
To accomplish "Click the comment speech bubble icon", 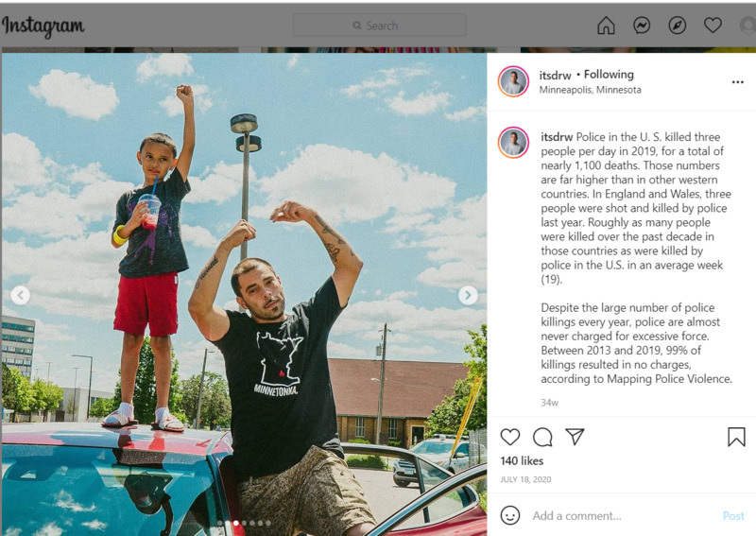I will click(x=542, y=437).
